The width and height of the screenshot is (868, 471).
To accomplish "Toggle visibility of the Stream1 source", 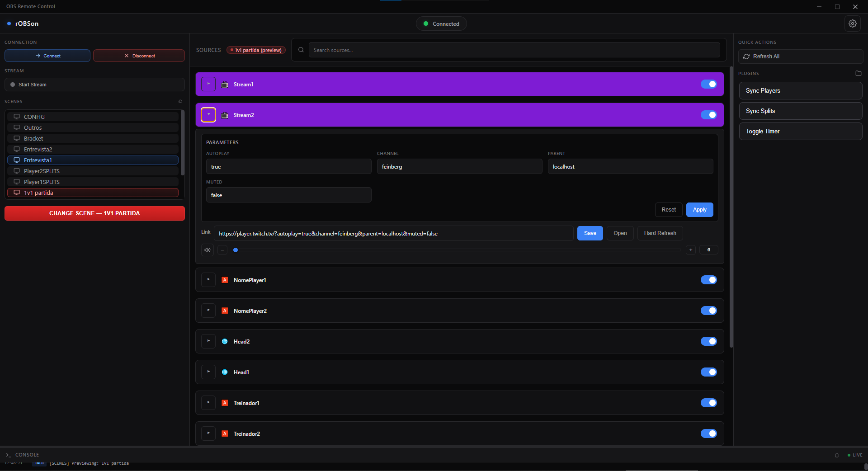I will click(708, 85).
